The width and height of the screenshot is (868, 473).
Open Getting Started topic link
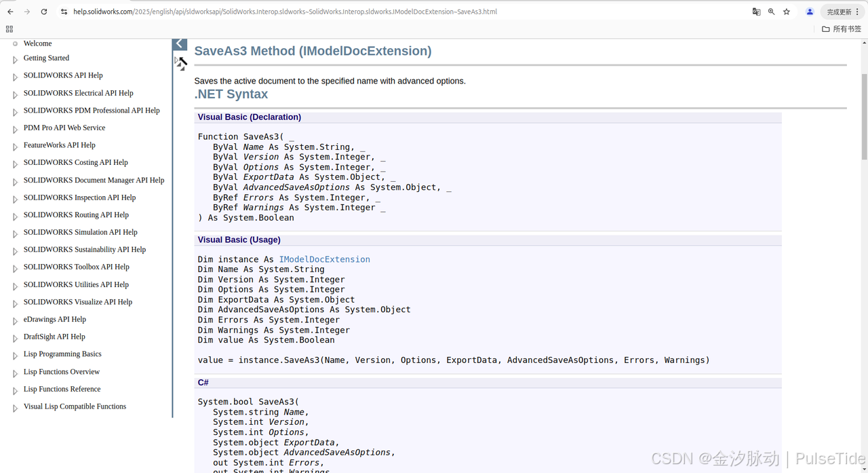pyautogui.click(x=46, y=58)
